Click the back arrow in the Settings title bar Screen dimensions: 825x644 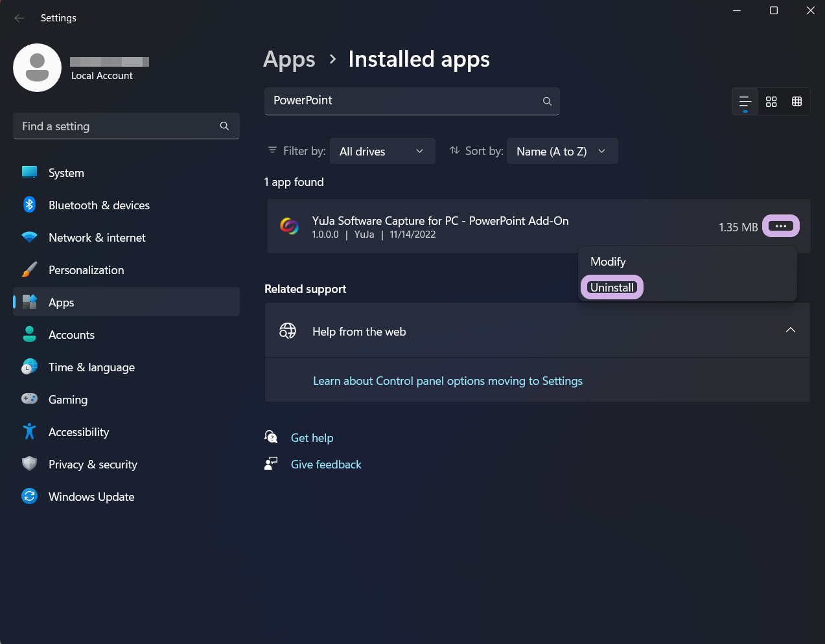point(19,18)
